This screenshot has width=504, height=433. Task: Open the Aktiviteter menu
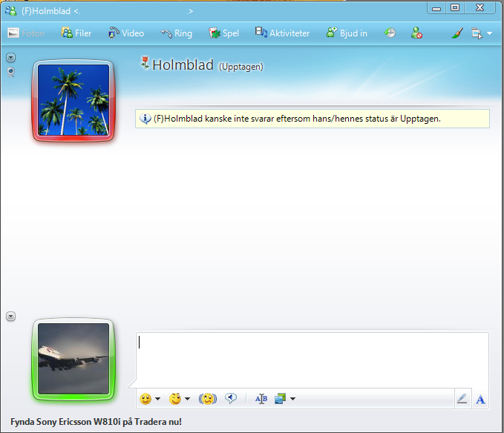(x=282, y=33)
